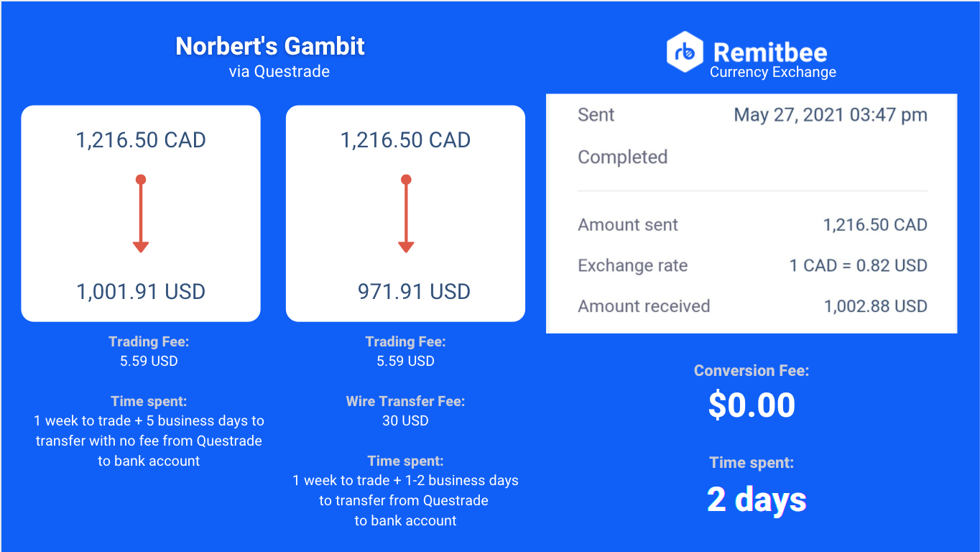The height and width of the screenshot is (552, 980).
Task: Click the red arrow in the left card
Action: [x=141, y=214]
